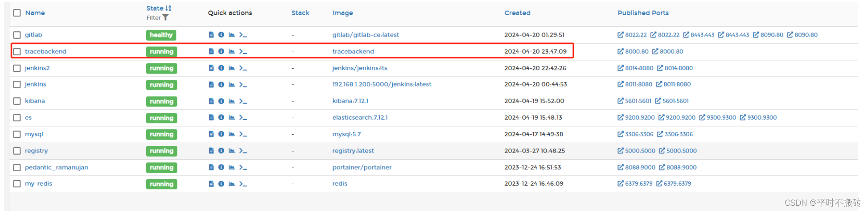Open the first 9300:9300 port link for es
Viewport: 868px width, 211px height.
coord(717,117)
